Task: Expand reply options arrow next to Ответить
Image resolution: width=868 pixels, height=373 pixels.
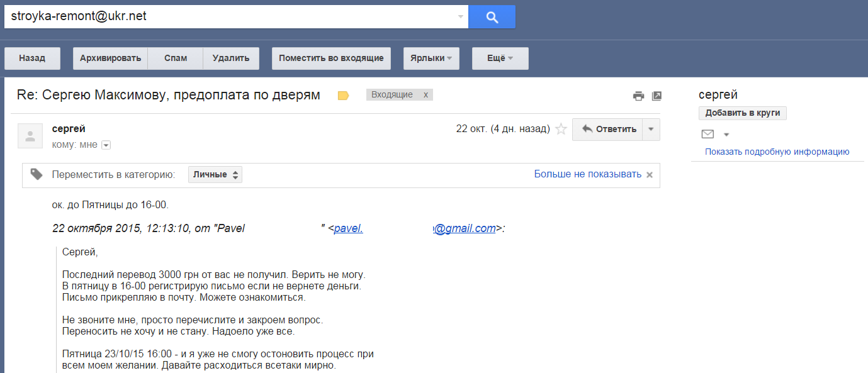Action: (651, 129)
